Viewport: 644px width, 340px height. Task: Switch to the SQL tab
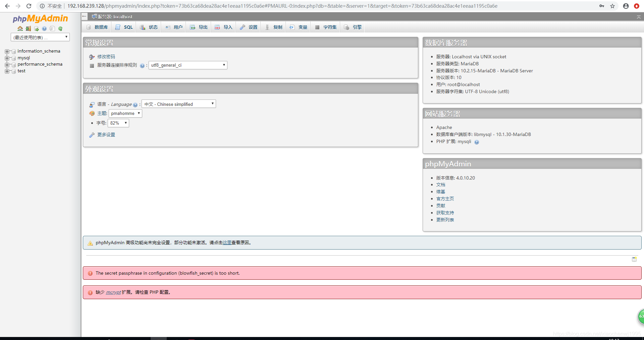click(x=124, y=27)
